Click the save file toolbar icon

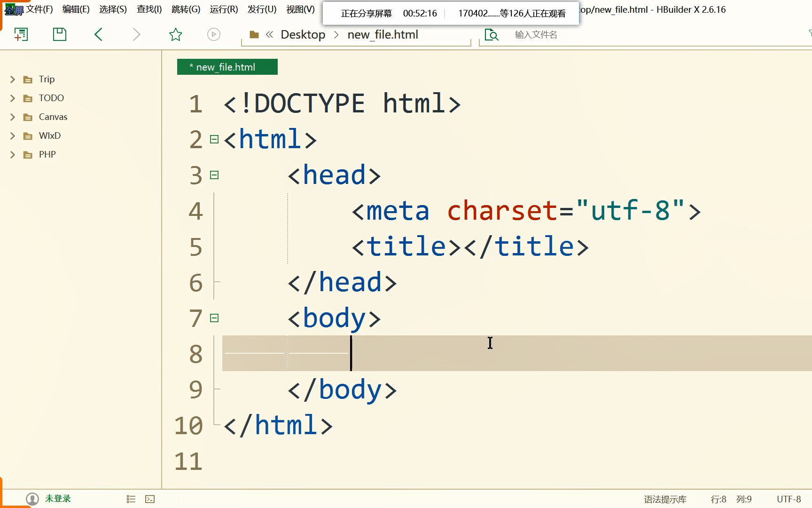60,34
